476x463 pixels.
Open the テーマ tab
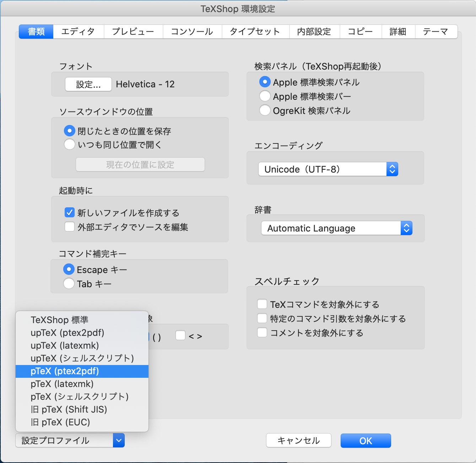click(436, 32)
